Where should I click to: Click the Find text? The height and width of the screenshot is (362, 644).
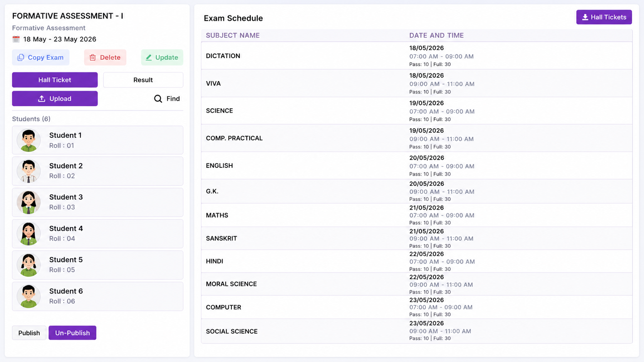point(173,99)
